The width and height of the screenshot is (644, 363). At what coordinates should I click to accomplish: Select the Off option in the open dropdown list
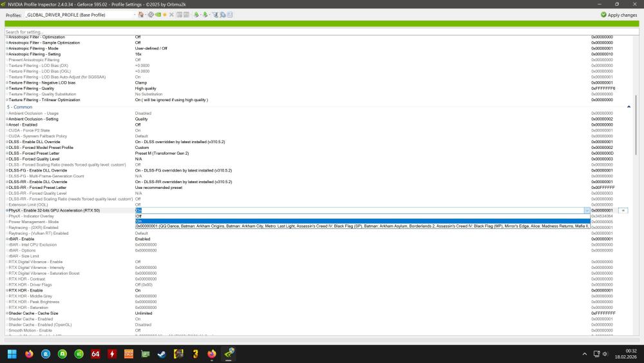pos(363,216)
